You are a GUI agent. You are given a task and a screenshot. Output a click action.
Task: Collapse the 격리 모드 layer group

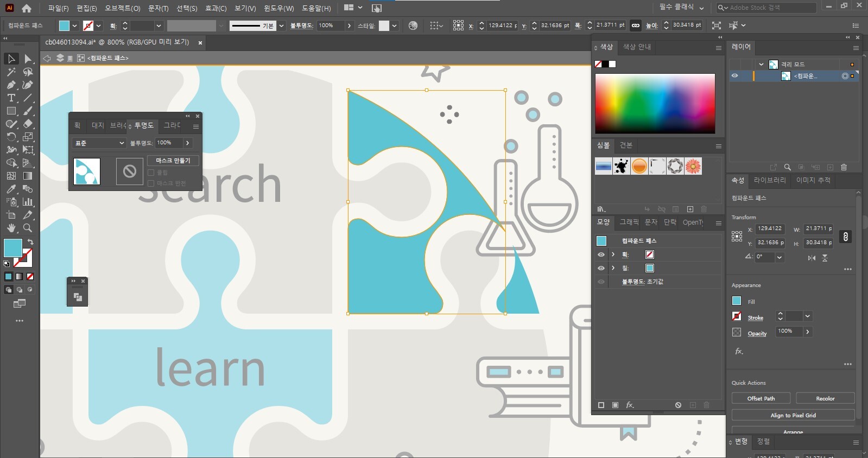click(x=761, y=64)
